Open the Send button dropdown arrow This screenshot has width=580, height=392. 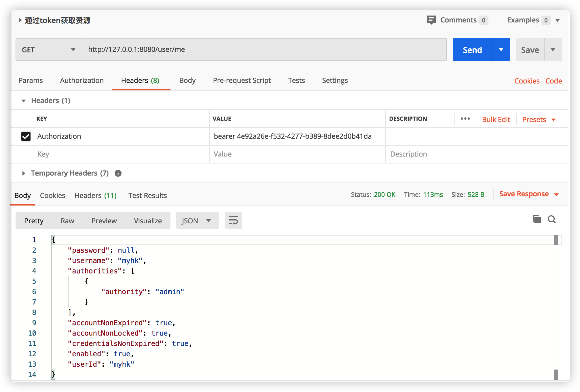[501, 50]
